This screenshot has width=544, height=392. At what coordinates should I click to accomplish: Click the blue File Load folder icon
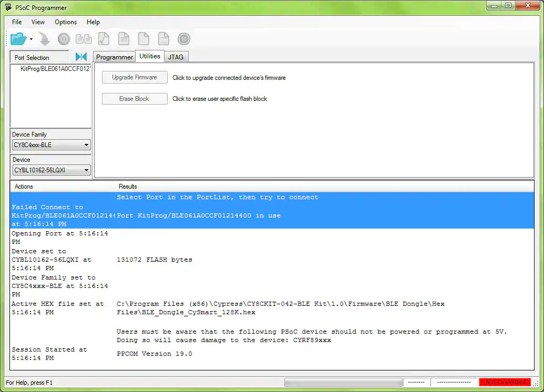coord(18,39)
